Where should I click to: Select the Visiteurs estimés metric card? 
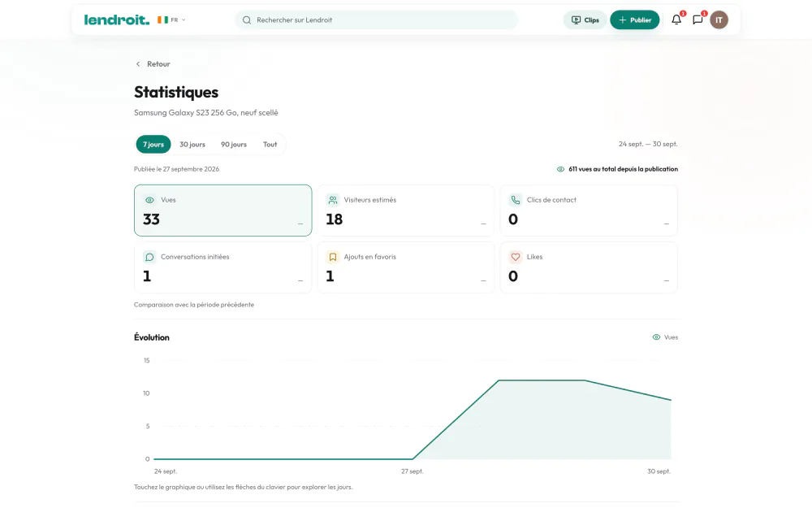tap(406, 211)
